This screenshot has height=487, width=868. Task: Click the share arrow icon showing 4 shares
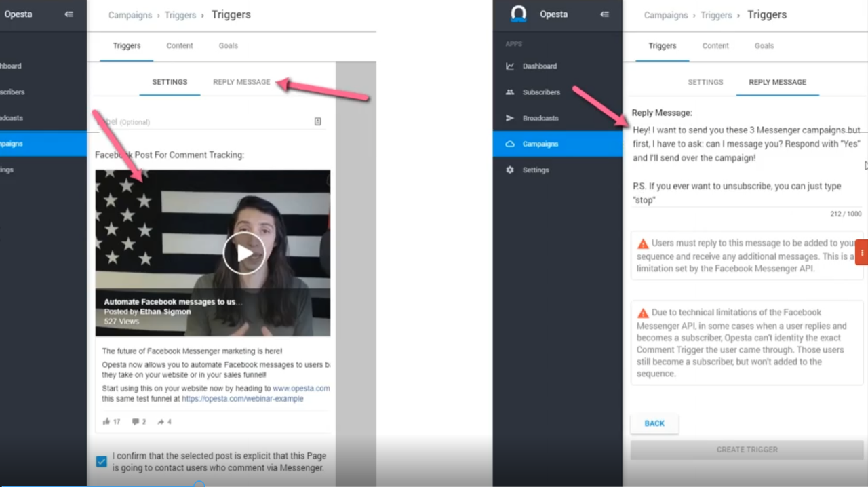[161, 421]
